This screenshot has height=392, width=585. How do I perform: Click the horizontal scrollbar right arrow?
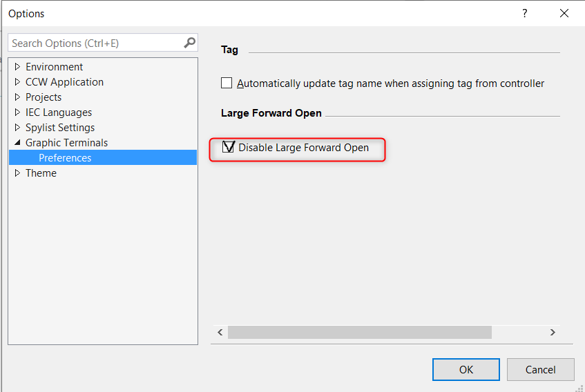pos(553,332)
